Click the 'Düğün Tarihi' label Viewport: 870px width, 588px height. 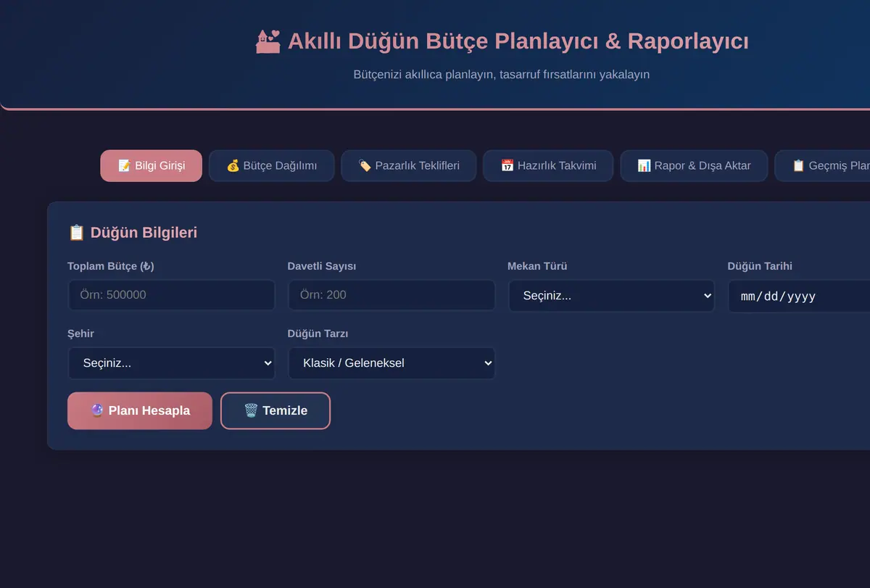click(x=760, y=266)
